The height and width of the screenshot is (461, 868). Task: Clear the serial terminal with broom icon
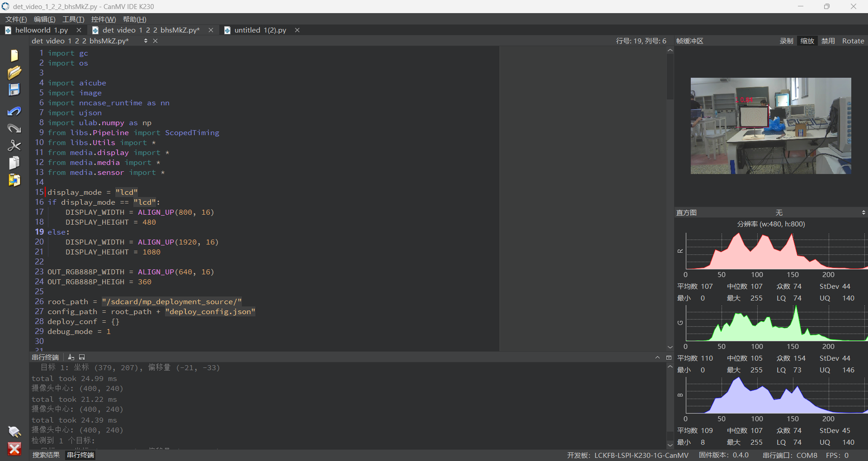tap(71, 357)
